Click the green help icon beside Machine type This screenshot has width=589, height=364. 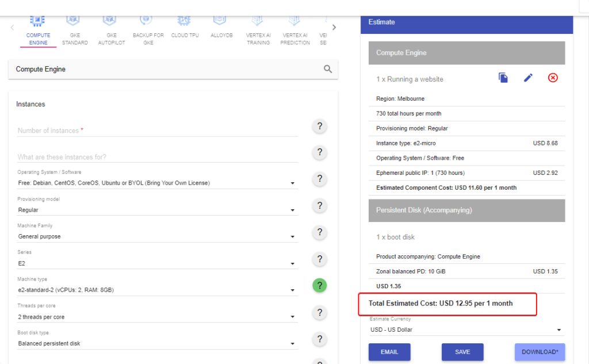[319, 285]
